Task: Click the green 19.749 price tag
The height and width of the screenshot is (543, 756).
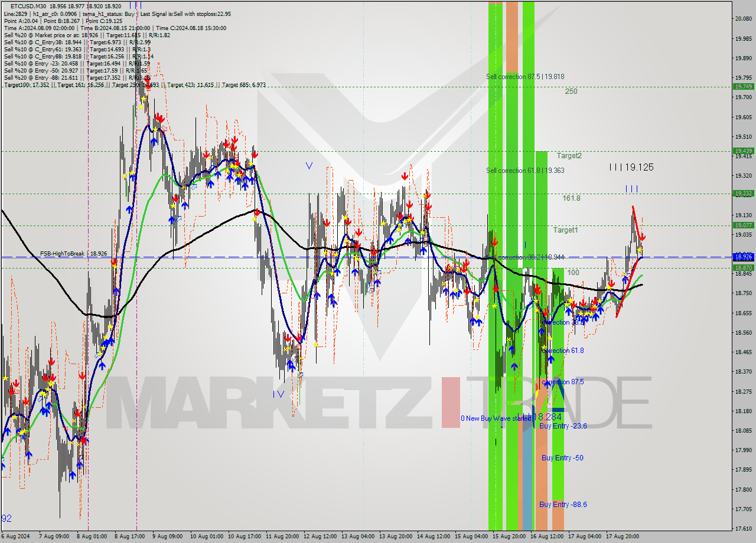Action: (x=743, y=87)
